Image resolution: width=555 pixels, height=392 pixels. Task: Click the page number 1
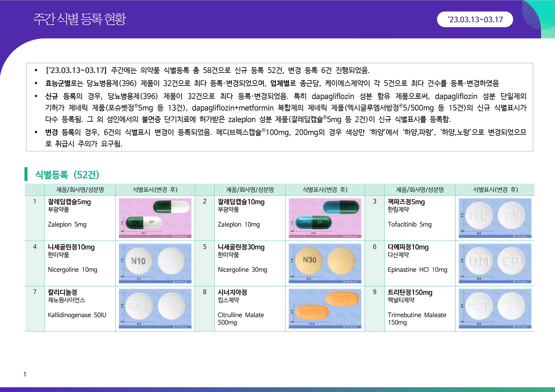(25, 374)
